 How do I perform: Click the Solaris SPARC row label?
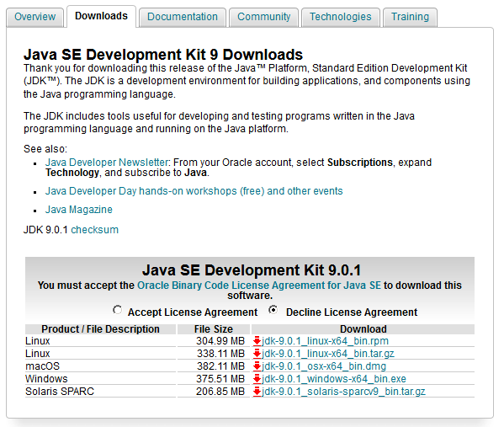[60, 392]
